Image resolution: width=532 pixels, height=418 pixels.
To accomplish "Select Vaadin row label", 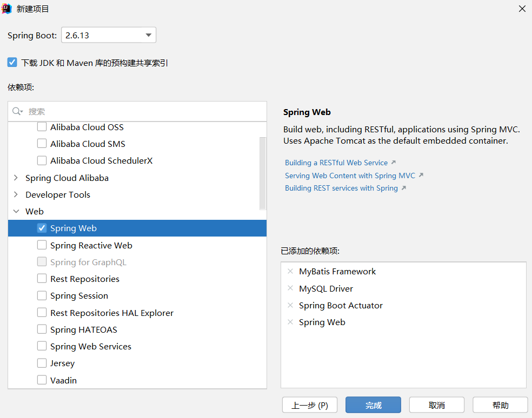I will coord(63,380).
